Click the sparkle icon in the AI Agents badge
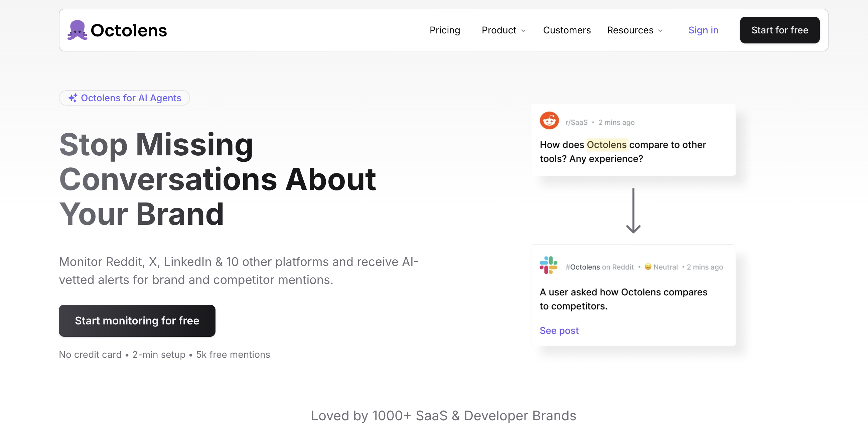The width and height of the screenshot is (868, 427). [x=73, y=98]
